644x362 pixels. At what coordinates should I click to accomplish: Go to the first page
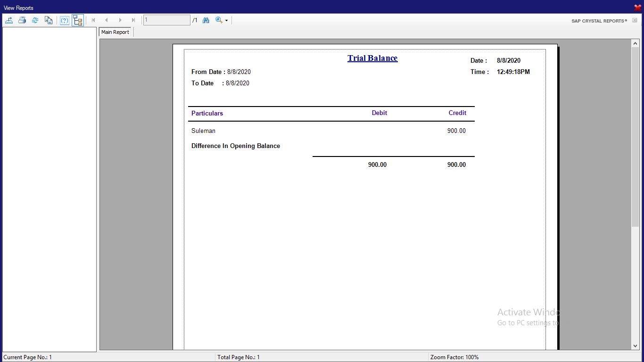(x=93, y=20)
